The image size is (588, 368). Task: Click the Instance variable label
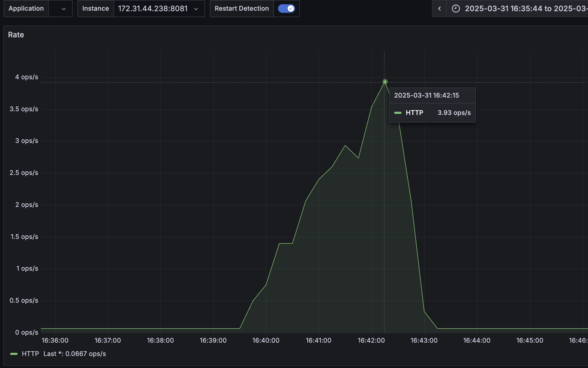[x=95, y=9]
